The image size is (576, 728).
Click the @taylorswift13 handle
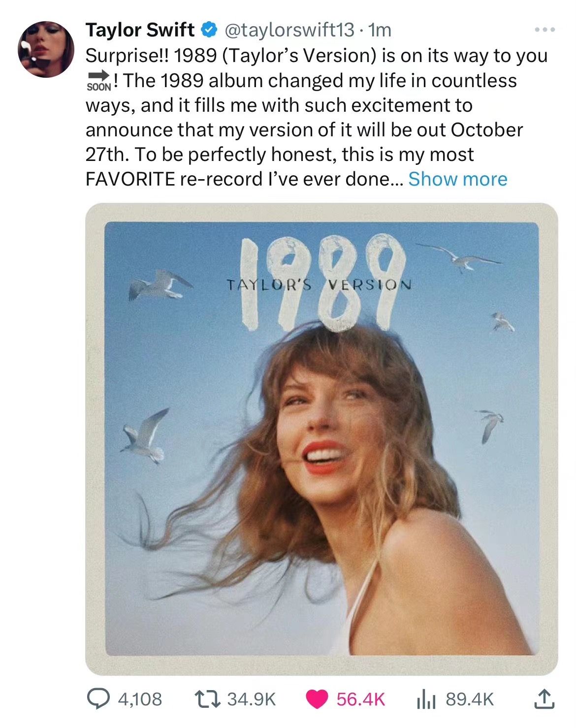click(289, 30)
